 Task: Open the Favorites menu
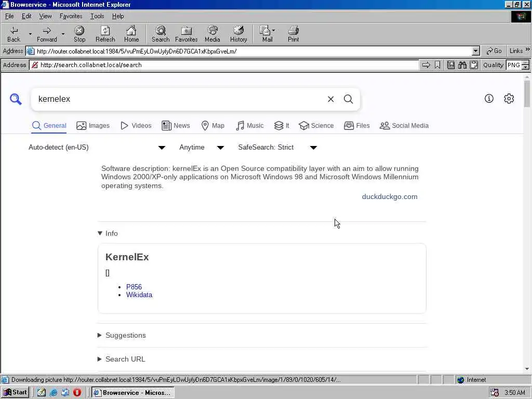(x=71, y=16)
